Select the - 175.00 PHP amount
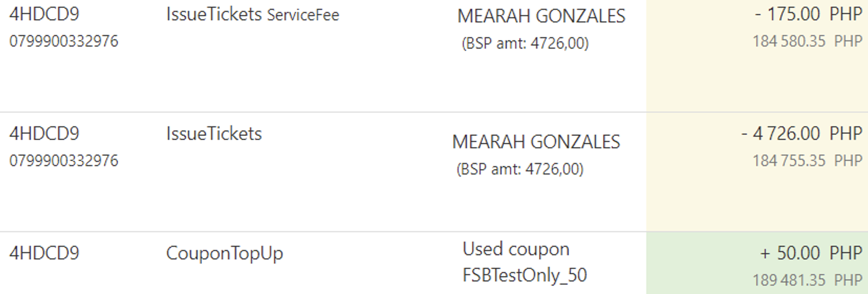 [808, 14]
